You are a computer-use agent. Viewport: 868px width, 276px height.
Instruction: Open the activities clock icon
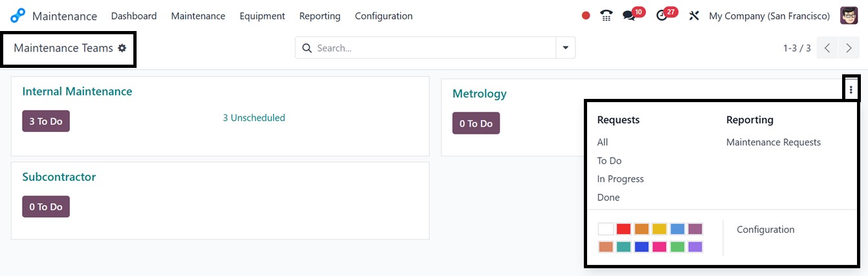(x=661, y=16)
